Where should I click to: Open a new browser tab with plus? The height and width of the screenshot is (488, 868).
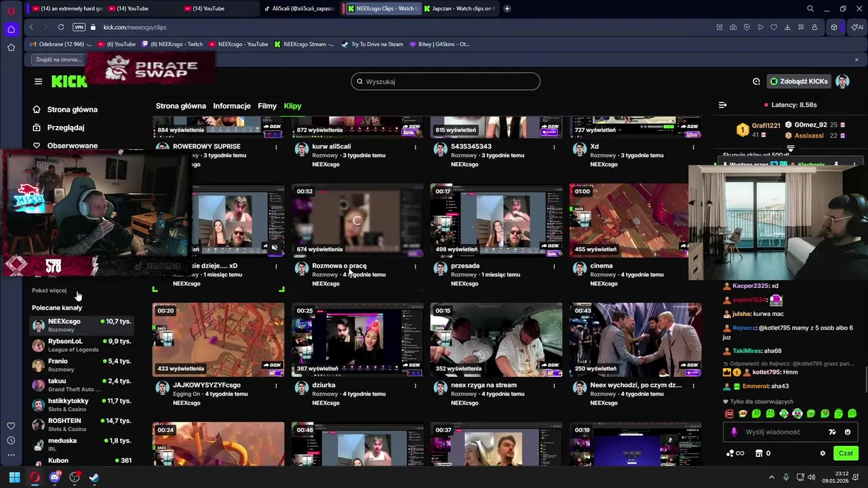[x=507, y=9]
